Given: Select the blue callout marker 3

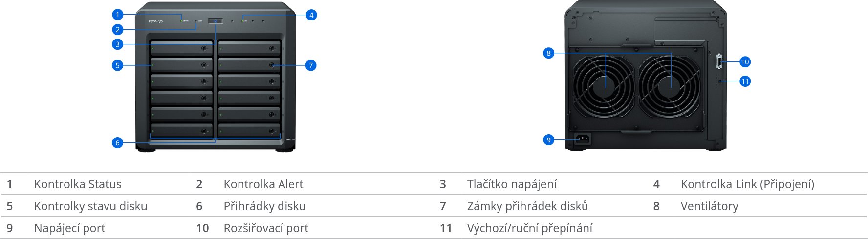Looking at the screenshot, I should pyautogui.click(x=117, y=44).
